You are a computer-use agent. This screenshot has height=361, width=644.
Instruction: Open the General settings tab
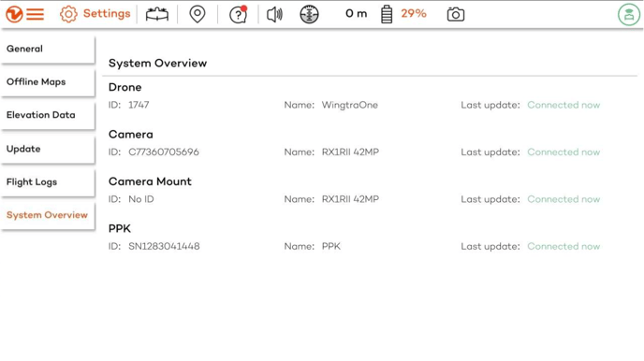coord(48,49)
